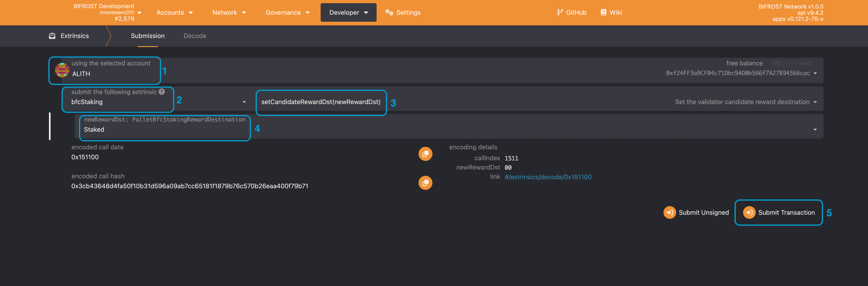The image size is (868, 286).
Task: Select the Submission tab
Action: (x=148, y=36)
